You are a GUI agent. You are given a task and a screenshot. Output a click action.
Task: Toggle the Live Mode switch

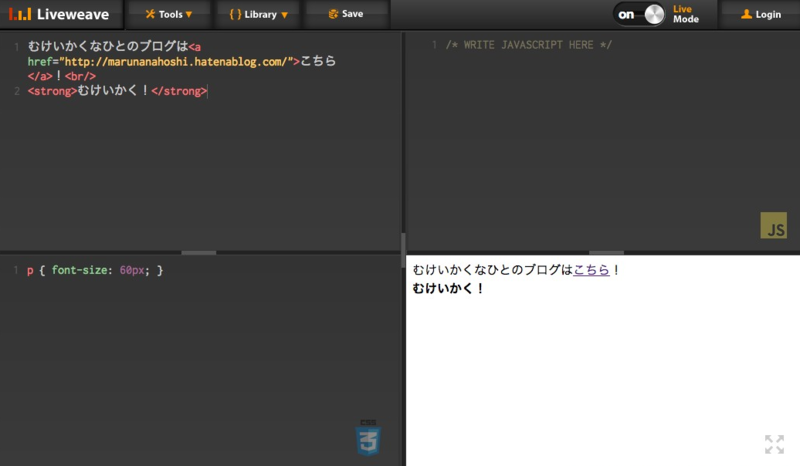[639, 14]
